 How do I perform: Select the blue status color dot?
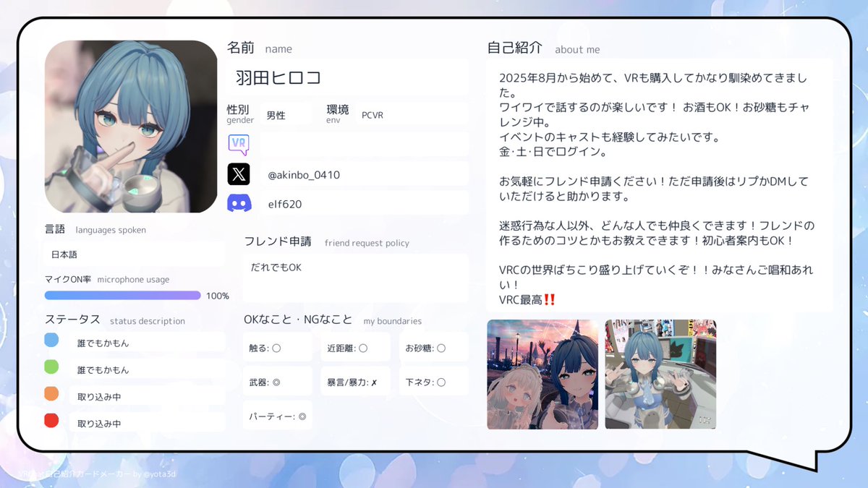[51, 340]
